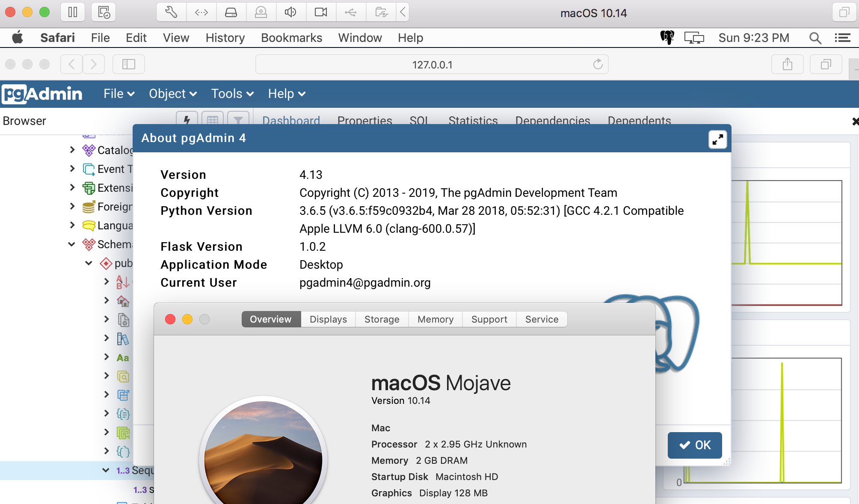Toggle the Safari sidebar button
The width and height of the screenshot is (859, 504).
[x=128, y=65]
